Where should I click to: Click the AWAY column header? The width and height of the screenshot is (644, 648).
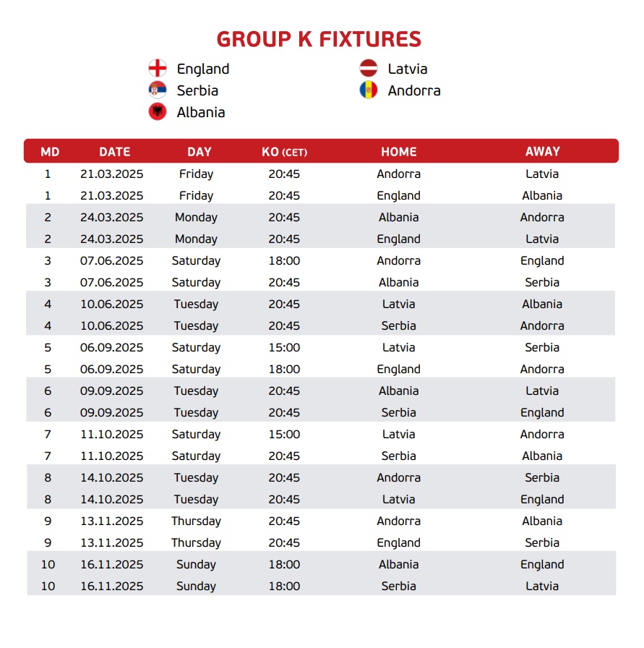[x=543, y=152]
